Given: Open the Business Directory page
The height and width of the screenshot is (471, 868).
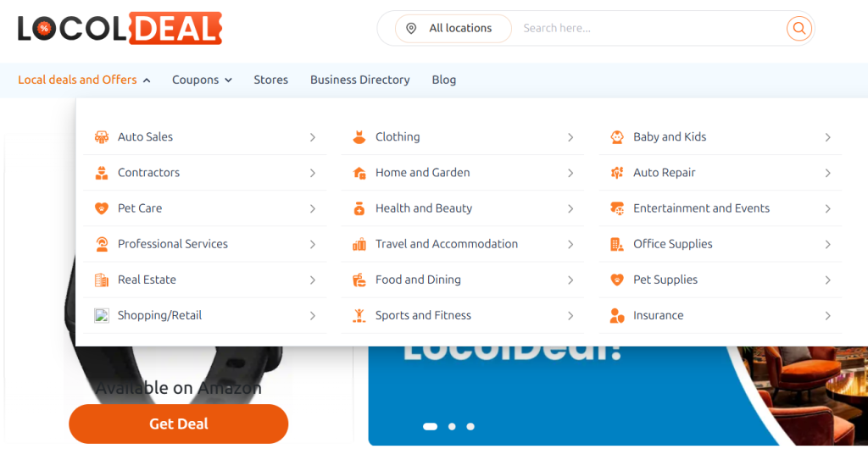Looking at the screenshot, I should [x=359, y=80].
